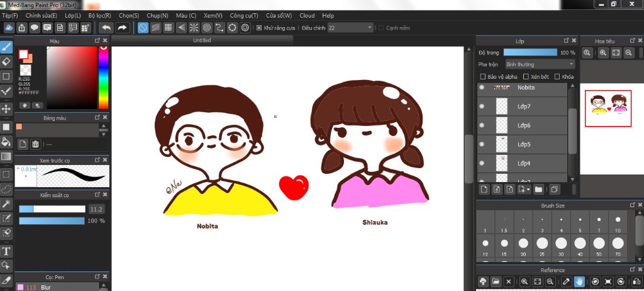Viewport: 644px width, 291px height.
Task: Enable radial snap guide
Action: 194,28
